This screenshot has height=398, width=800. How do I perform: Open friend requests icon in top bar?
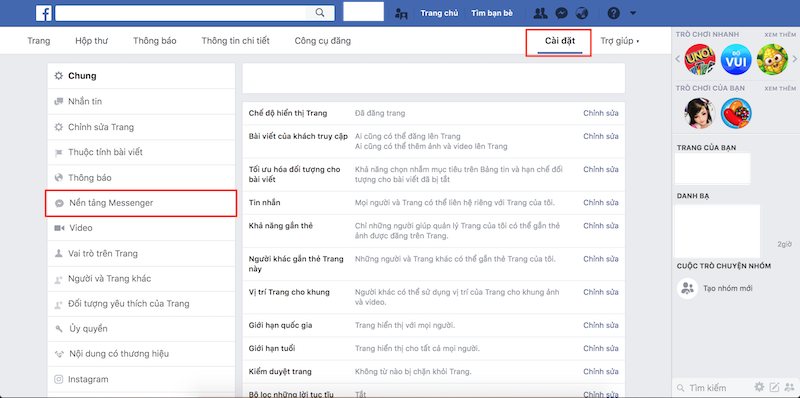coord(539,13)
